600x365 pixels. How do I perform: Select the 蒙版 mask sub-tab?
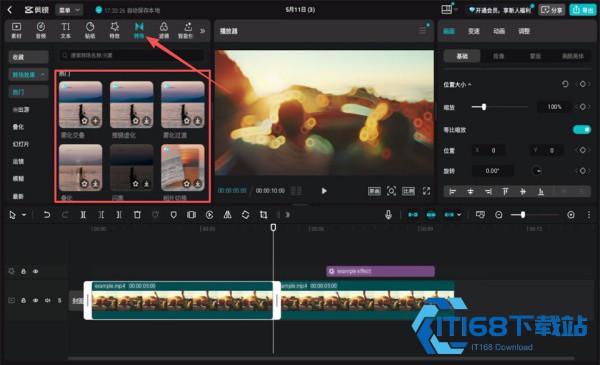[x=535, y=56]
